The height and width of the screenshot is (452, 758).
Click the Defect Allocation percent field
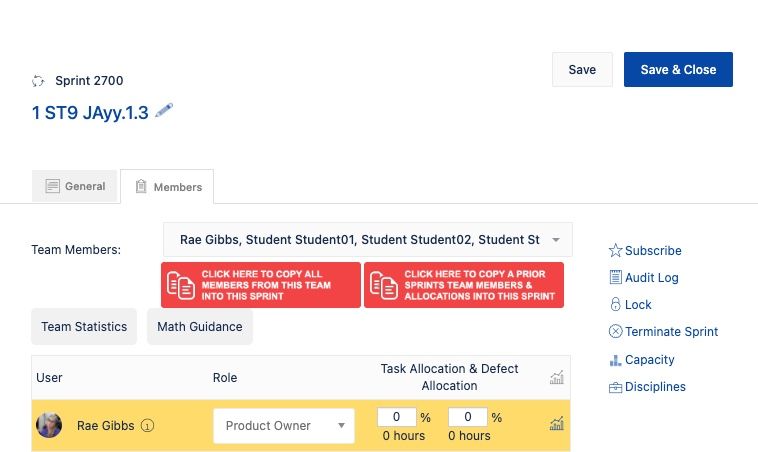467,417
